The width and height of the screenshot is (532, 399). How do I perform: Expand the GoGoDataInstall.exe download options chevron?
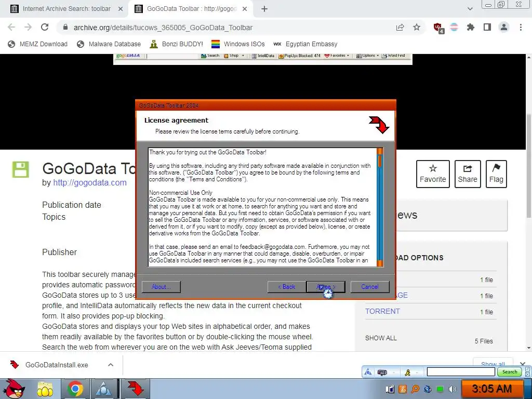[x=111, y=365]
